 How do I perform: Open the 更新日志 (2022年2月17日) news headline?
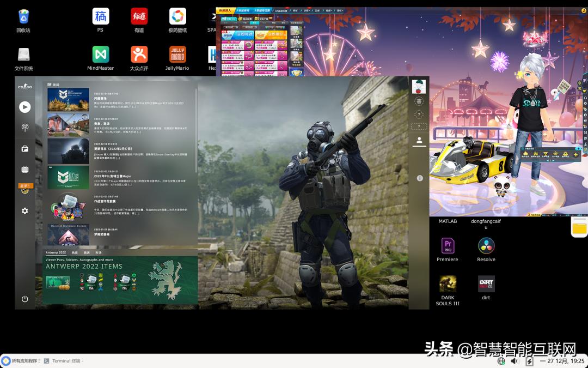113,149
